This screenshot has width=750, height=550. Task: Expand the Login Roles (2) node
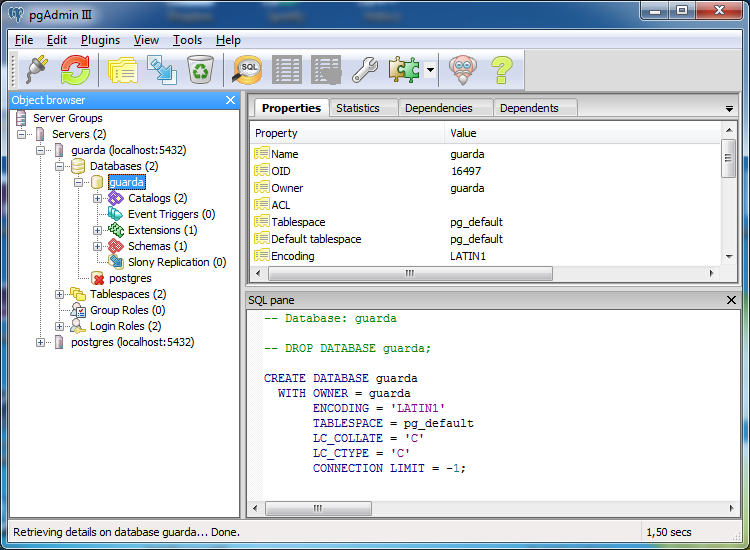[59, 327]
